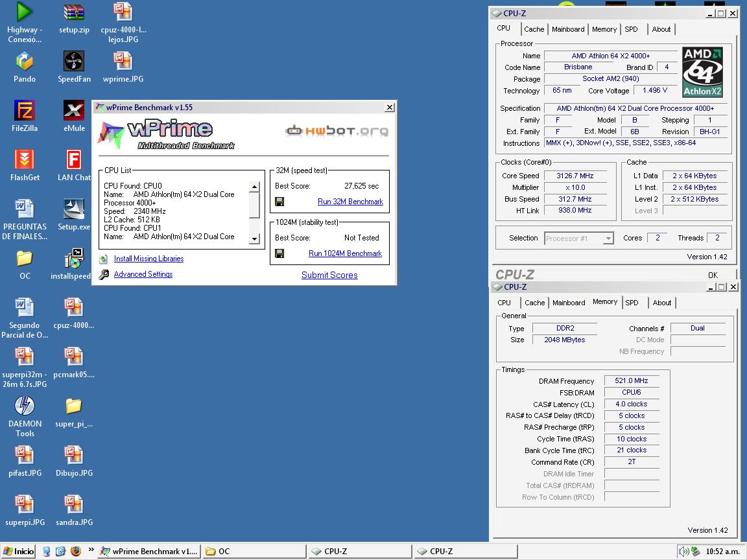
Task: Click scroll down arrow in CPU List
Action: pos(254,239)
